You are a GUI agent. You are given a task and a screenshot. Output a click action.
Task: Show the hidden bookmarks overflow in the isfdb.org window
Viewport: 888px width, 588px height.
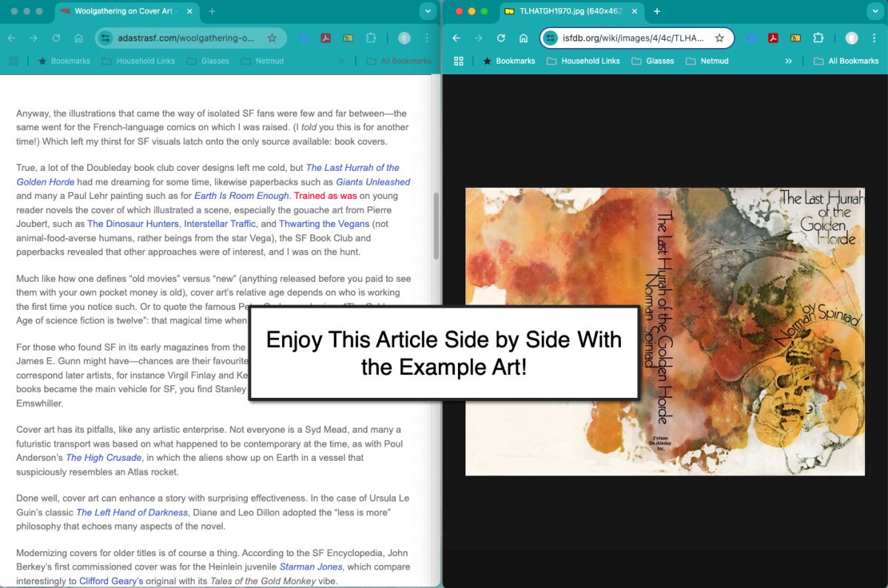click(x=789, y=61)
